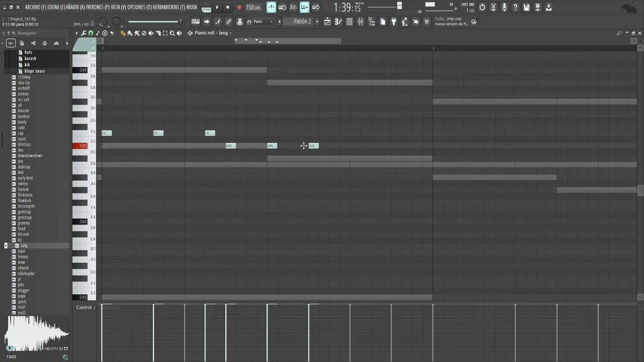Open the Plugin database plug icon
644x362 pixels.
[x=393, y=22]
